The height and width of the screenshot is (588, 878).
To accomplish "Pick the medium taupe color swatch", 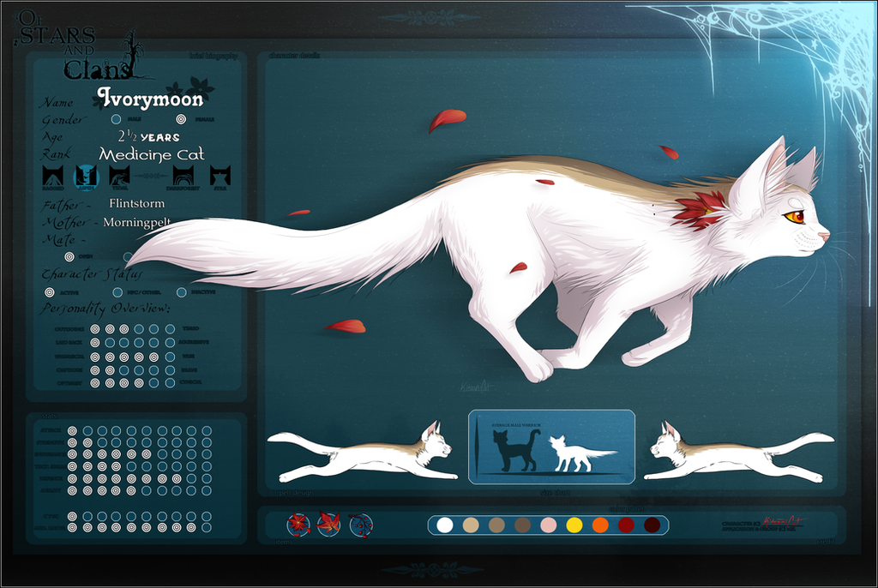I will point(496,525).
